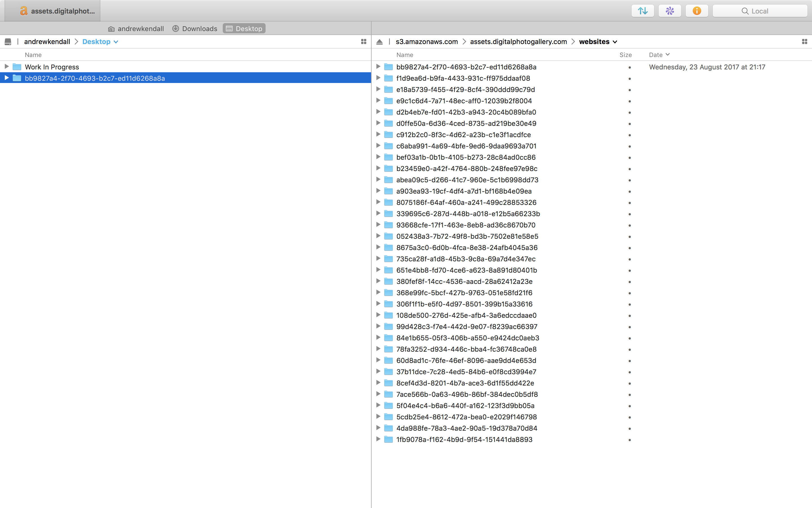
Task: Select folder icon of abea09c5-d266-41c7-960e-5c1b6998dd73
Action: click(388, 180)
